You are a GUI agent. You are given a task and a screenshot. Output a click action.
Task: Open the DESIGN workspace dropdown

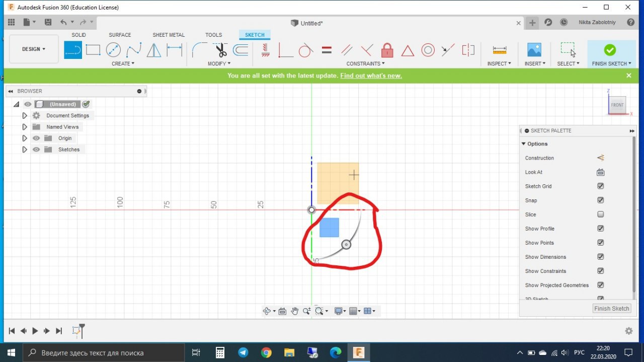pyautogui.click(x=34, y=49)
